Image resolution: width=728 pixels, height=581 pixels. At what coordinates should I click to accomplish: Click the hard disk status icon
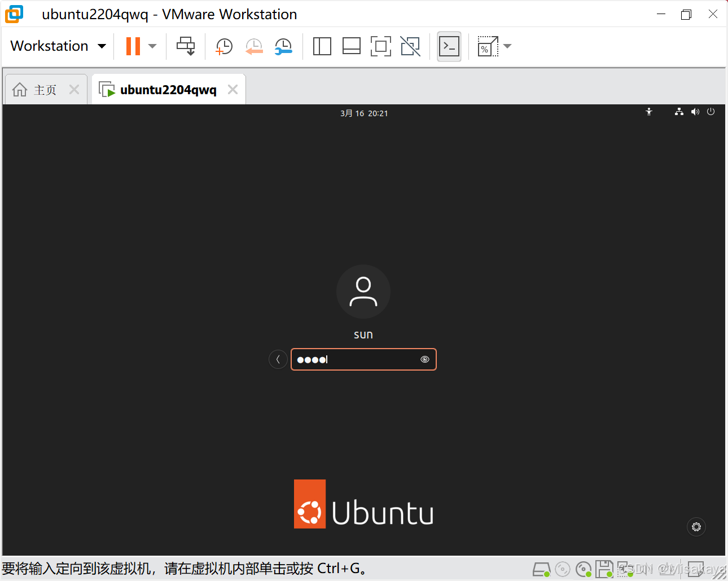click(542, 570)
